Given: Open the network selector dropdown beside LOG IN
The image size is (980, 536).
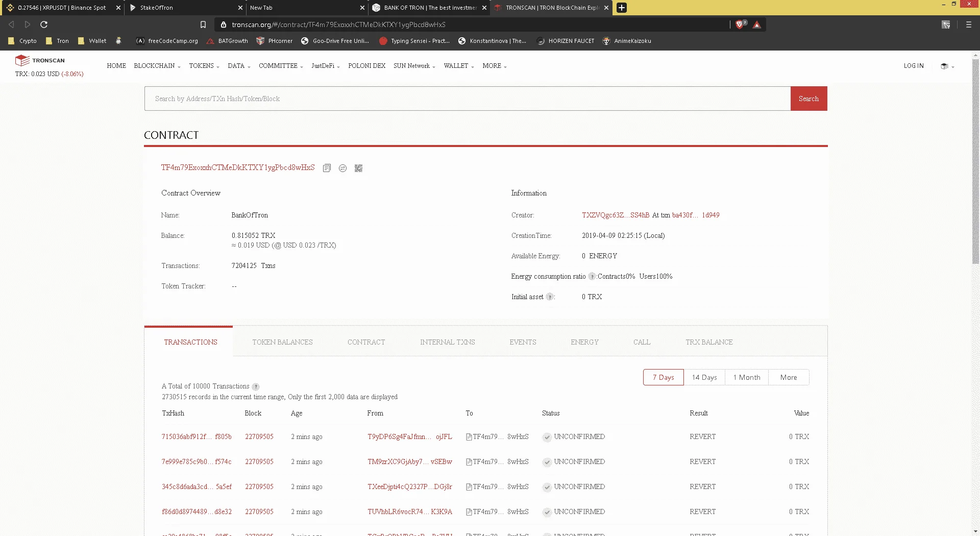Looking at the screenshot, I should click(x=947, y=66).
